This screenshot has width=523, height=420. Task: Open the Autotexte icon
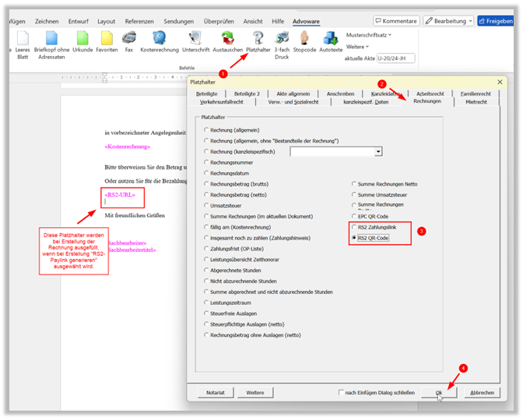click(331, 37)
